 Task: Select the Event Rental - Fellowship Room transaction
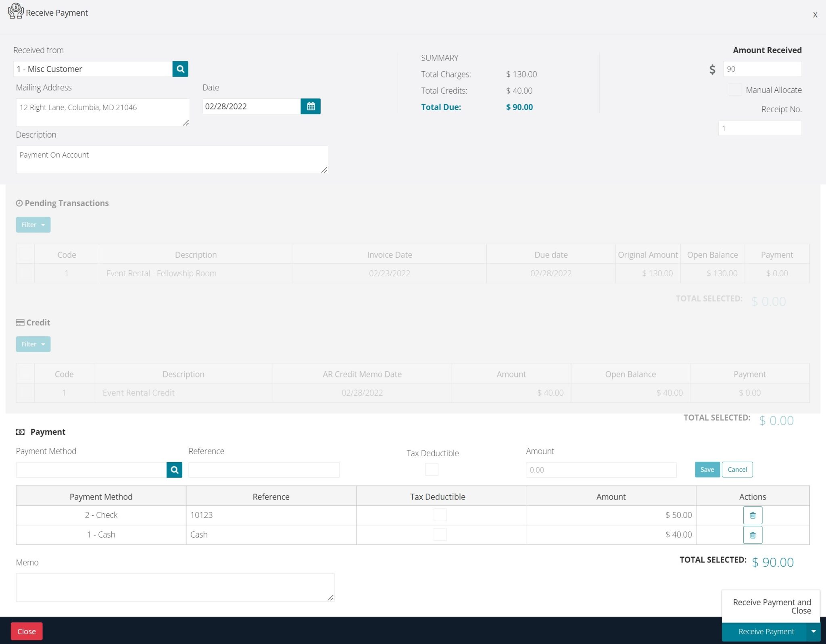pos(25,273)
